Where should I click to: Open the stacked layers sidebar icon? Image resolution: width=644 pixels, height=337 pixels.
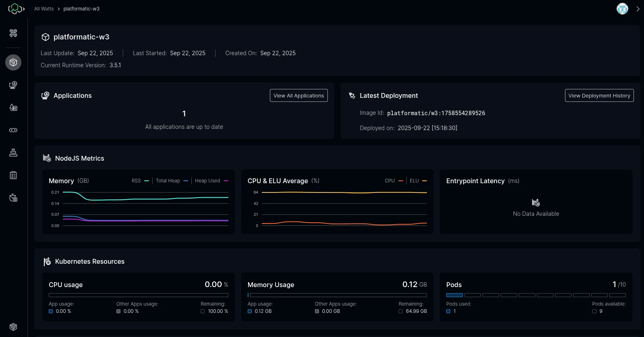click(13, 153)
